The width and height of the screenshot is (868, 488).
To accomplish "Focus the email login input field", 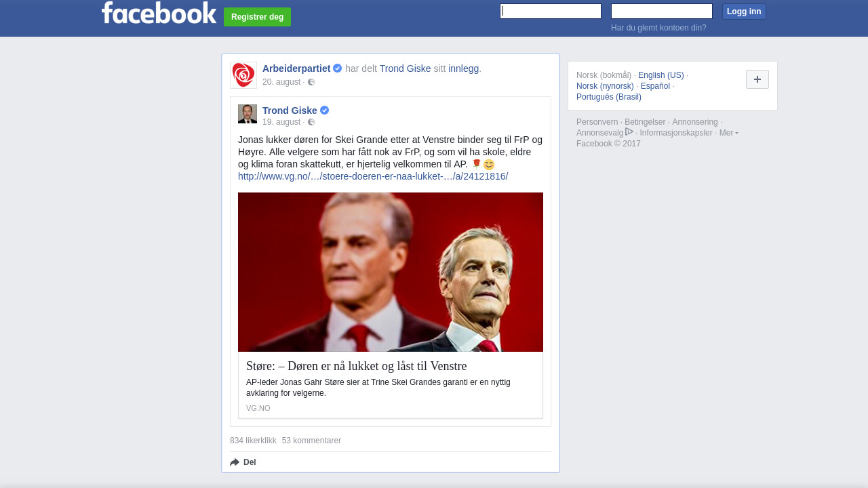I will click(551, 11).
